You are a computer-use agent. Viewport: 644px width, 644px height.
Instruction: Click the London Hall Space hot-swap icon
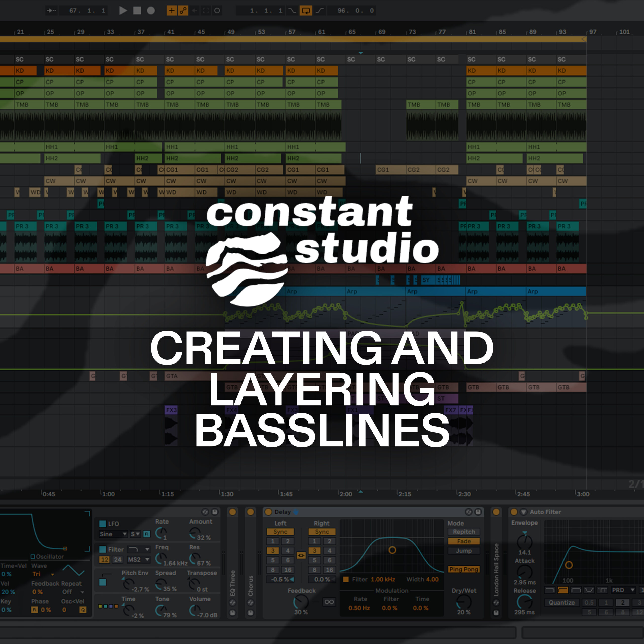(x=496, y=603)
